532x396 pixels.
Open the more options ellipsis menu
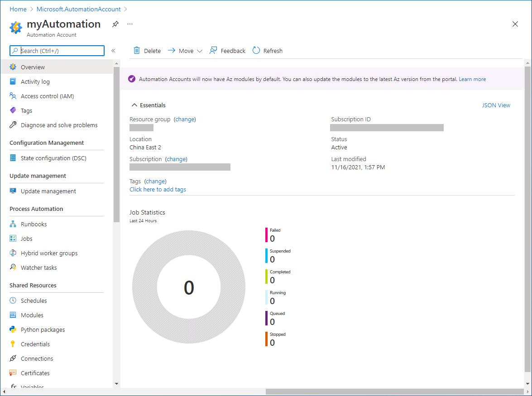[130, 24]
